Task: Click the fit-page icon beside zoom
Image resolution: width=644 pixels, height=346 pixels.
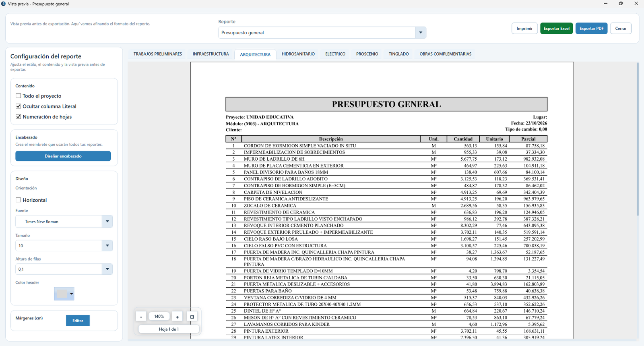Action: pos(192,317)
